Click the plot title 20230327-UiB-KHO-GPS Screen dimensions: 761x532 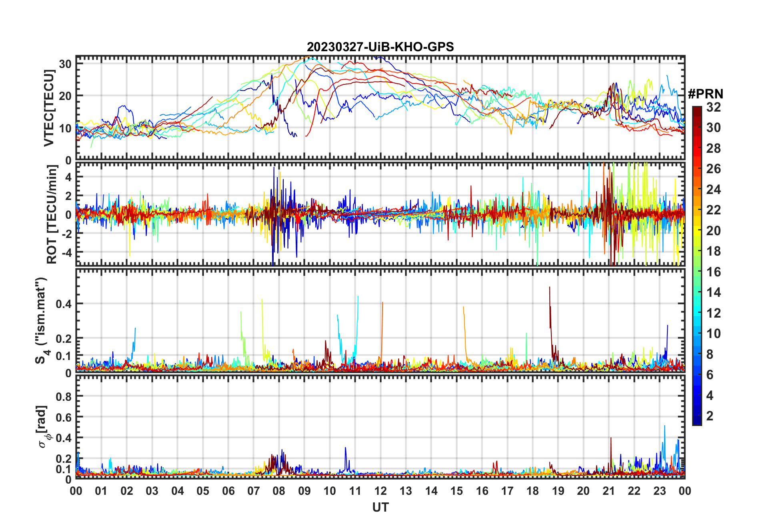(380, 47)
